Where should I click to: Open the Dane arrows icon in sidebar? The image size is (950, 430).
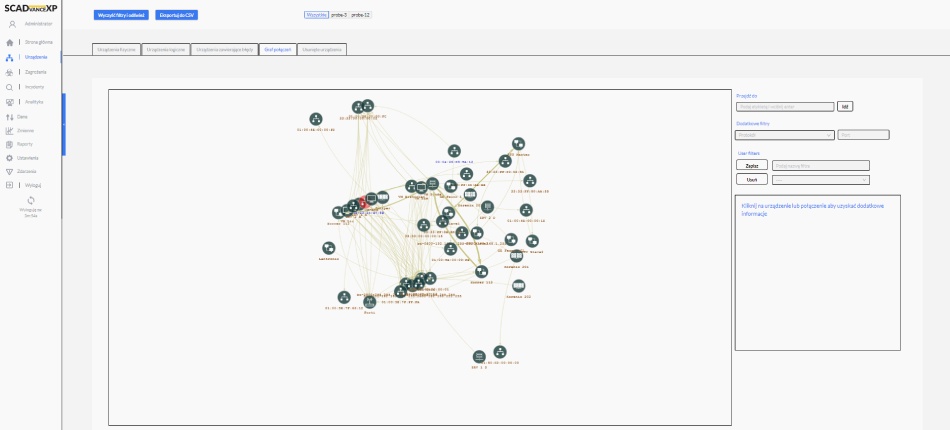coord(9,117)
